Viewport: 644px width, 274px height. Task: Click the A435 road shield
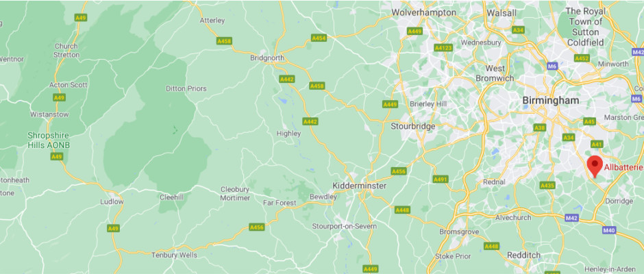pos(547,185)
